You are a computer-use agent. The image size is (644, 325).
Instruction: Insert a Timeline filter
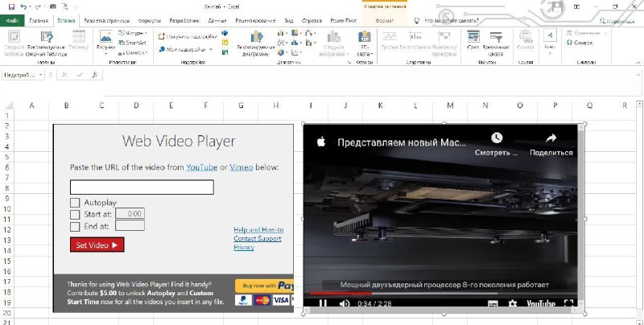(x=496, y=43)
